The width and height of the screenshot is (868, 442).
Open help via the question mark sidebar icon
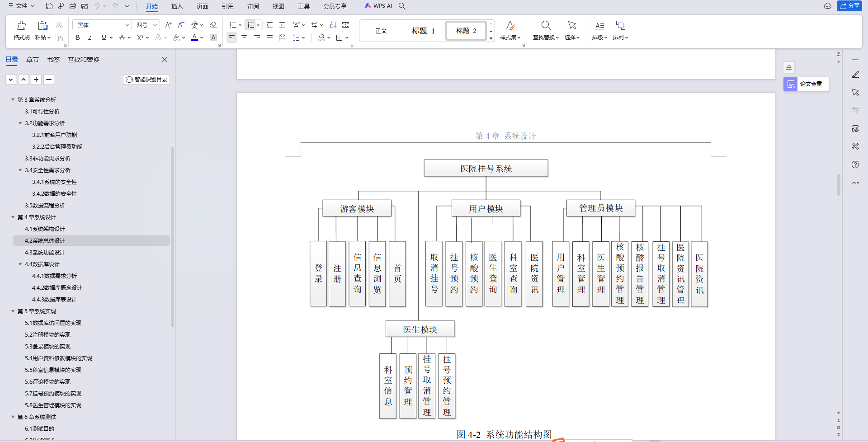coord(855,165)
